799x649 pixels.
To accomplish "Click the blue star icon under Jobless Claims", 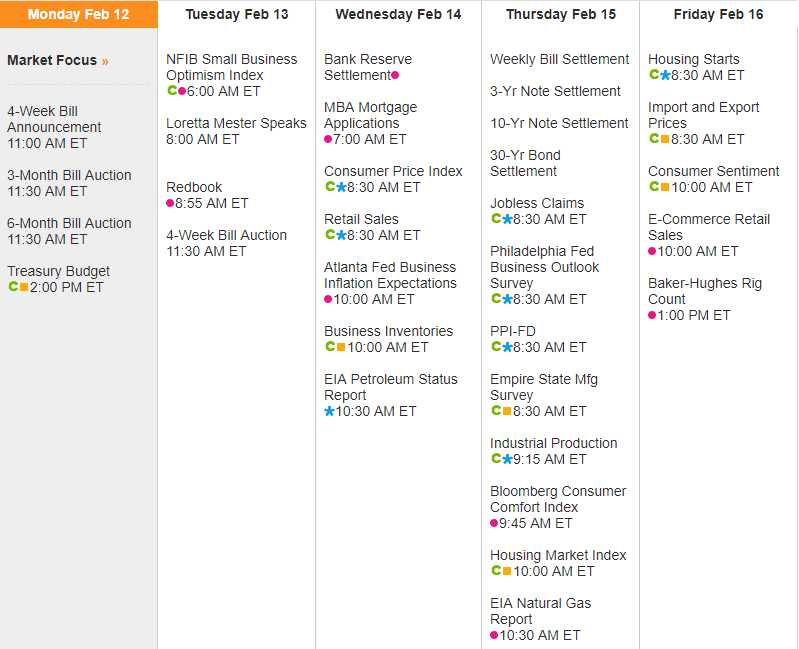I will pos(507,219).
